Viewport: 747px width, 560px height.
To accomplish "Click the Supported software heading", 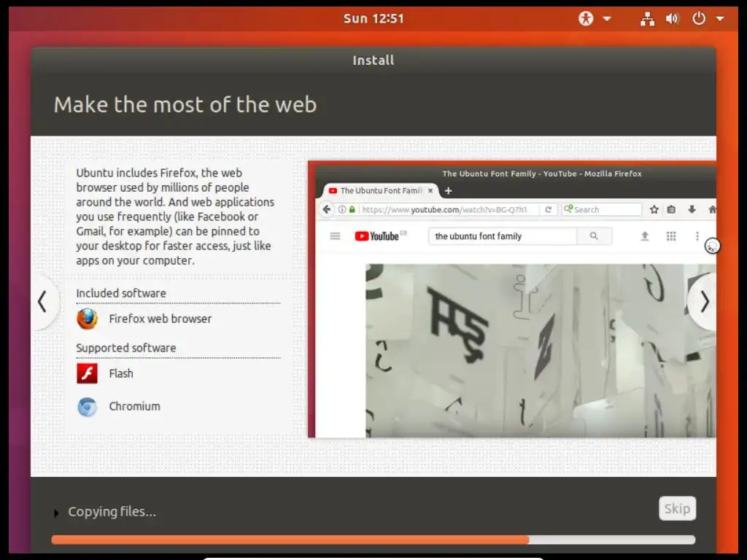I will (x=125, y=348).
